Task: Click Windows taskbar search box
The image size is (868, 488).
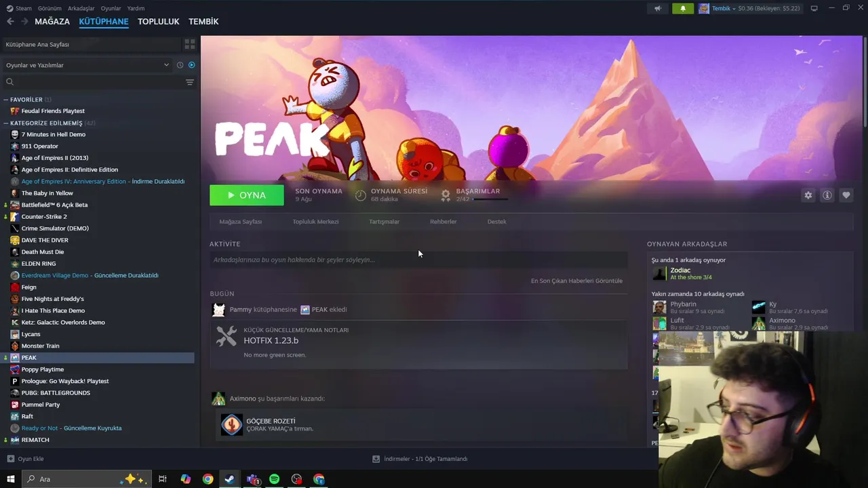Action: 86,479
